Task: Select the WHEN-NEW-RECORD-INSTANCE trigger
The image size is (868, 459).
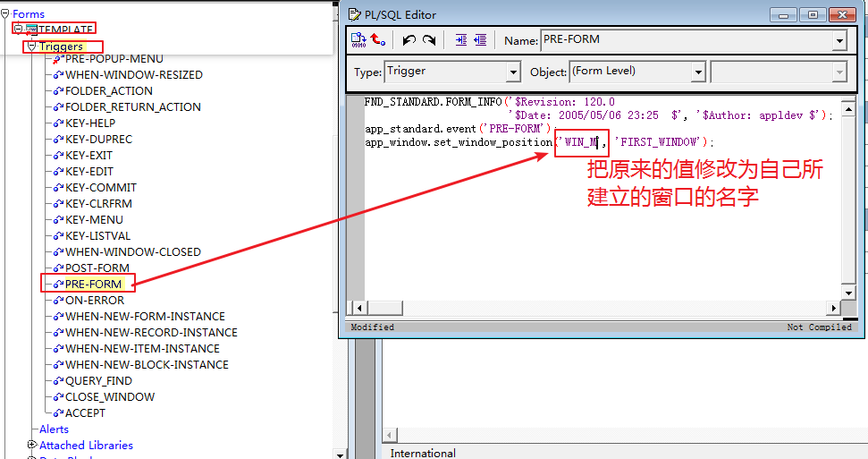Action: pyautogui.click(x=151, y=332)
